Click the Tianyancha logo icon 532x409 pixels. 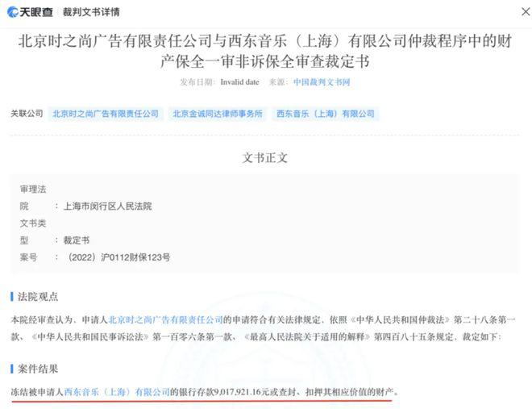pyautogui.click(x=13, y=12)
